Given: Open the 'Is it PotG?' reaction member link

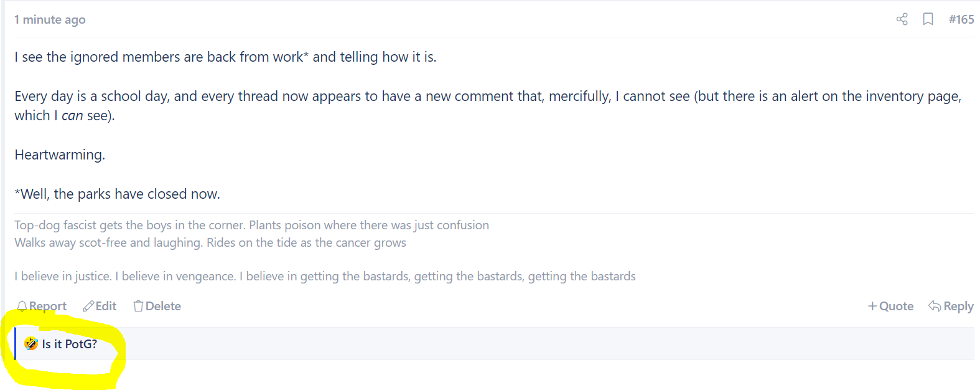Looking at the screenshot, I should [70, 344].
